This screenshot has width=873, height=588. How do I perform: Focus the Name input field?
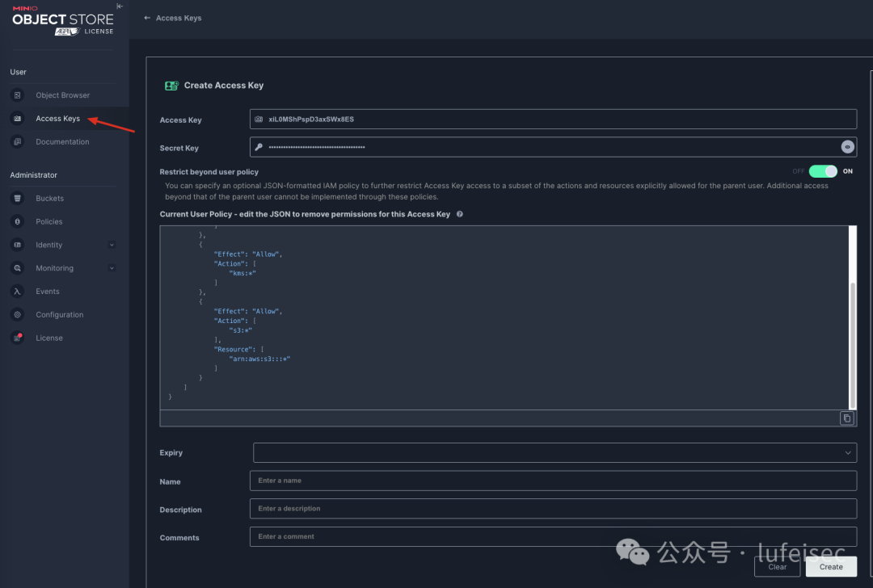[553, 481]
